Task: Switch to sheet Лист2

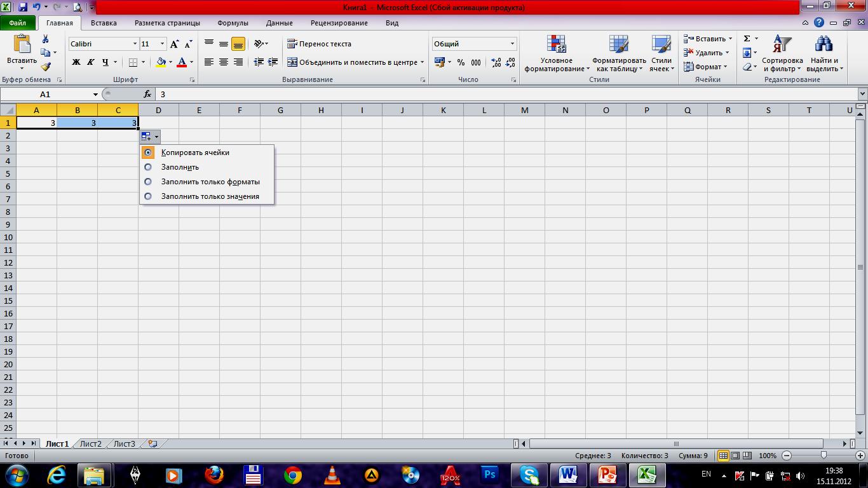Action: [90, 444]
